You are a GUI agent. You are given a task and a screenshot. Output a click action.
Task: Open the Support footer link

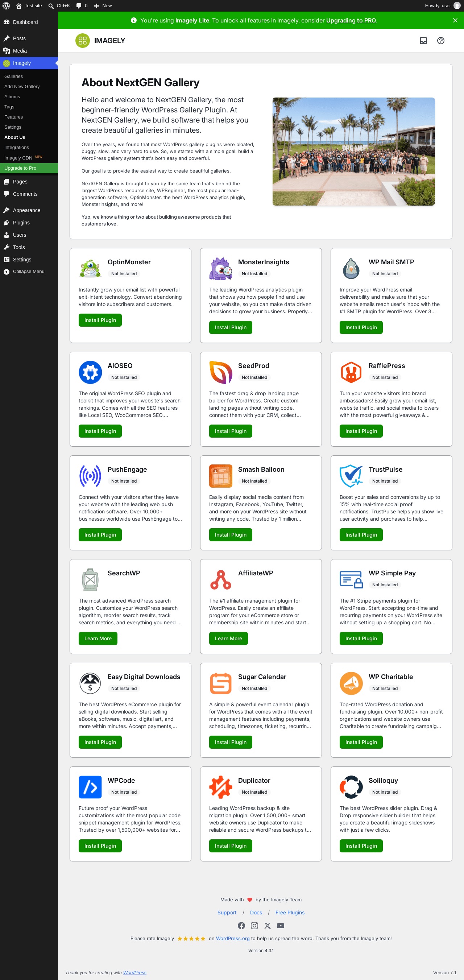pos(227,912)
